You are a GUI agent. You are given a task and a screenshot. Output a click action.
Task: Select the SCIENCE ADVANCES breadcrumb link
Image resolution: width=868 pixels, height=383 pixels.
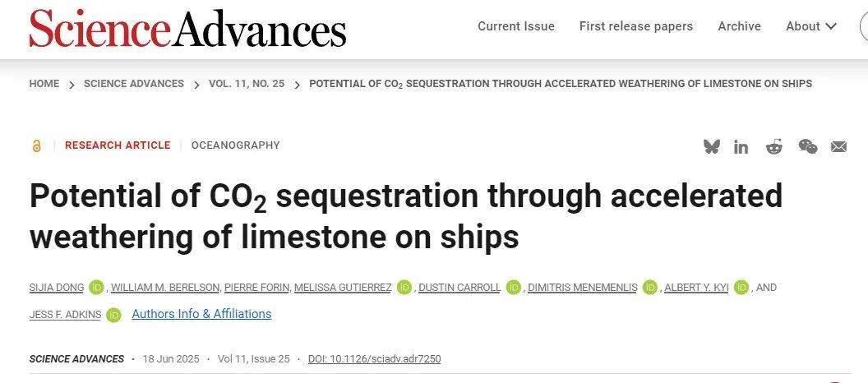pos(134,84)
